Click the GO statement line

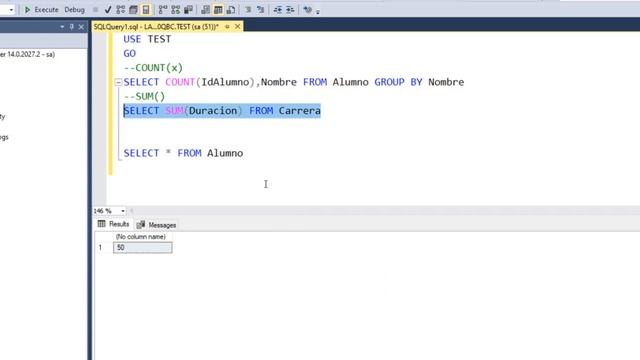129,53
